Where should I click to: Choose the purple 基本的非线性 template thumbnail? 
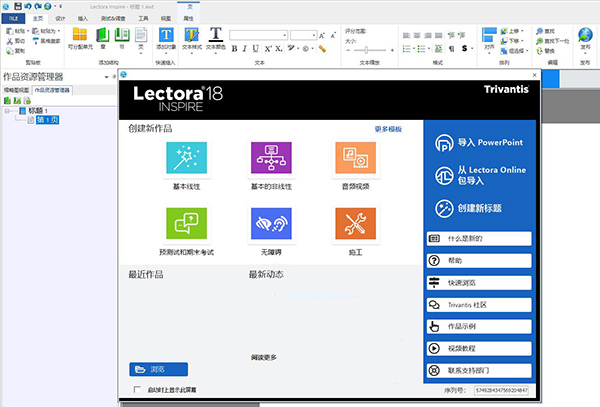tap(271, 158)
